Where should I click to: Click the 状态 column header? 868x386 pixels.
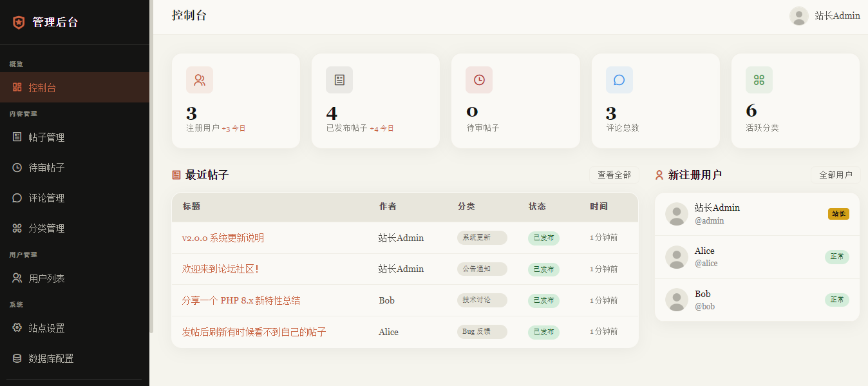(537, 207)
